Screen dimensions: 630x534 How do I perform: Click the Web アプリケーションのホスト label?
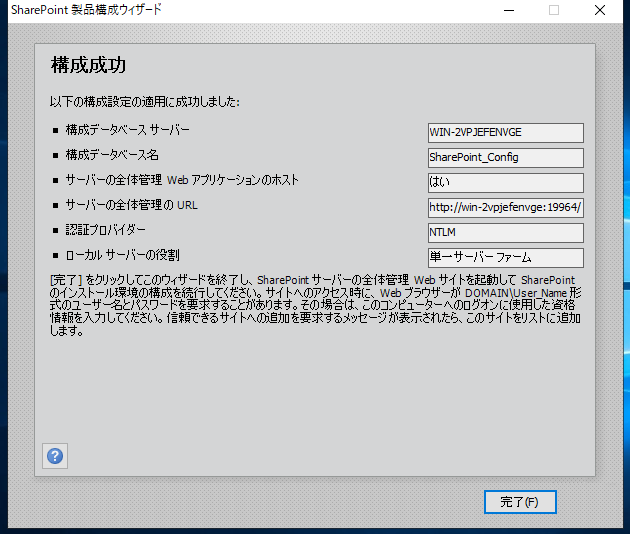coord(182,180)
